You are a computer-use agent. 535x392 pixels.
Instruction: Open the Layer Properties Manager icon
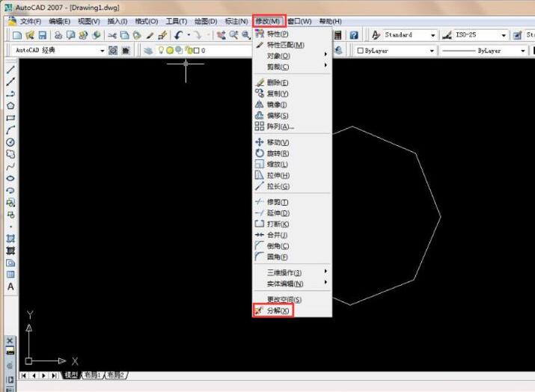pyautogui.click(x=148, y=50)
